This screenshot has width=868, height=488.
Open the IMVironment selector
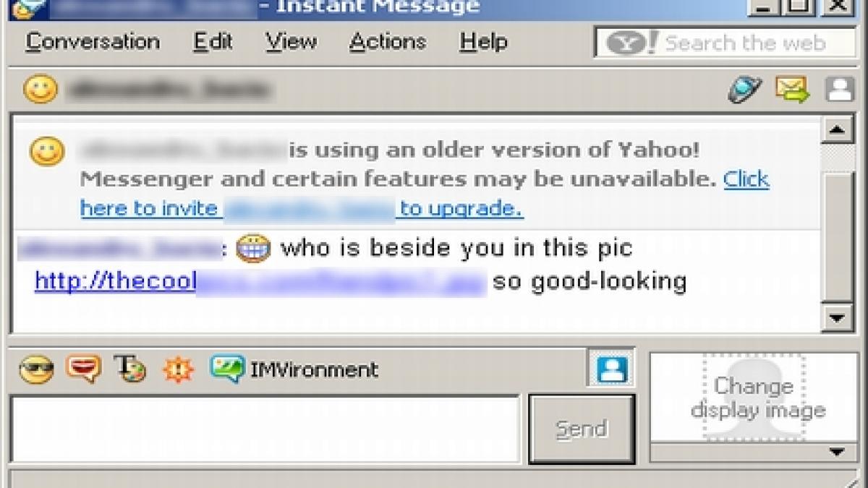click(x=294, y=369)
